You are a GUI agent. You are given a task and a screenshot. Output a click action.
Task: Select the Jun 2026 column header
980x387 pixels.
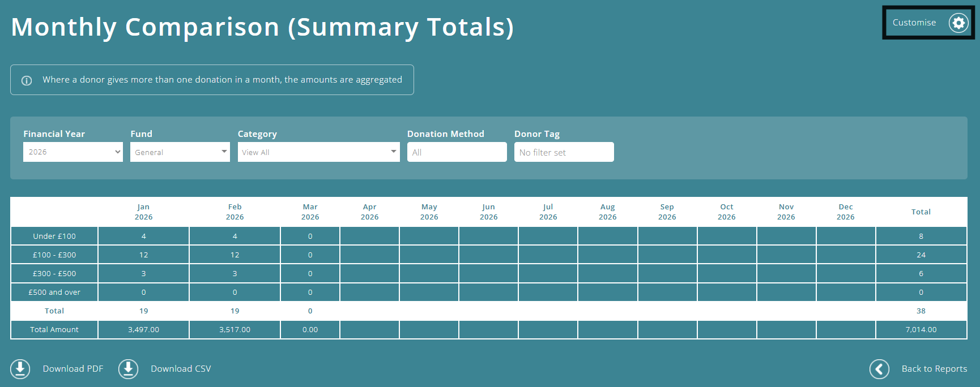pyautogui.click(x=488, y=212)
